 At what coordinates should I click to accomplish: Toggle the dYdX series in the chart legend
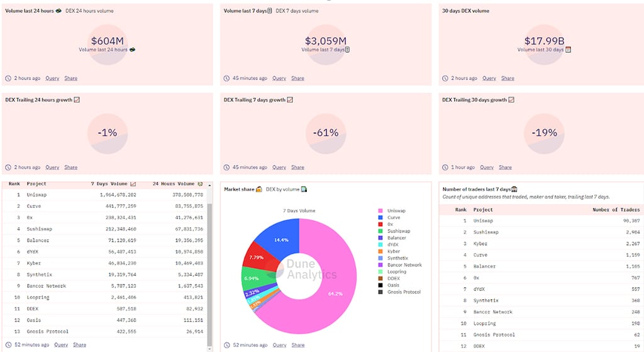388,244
